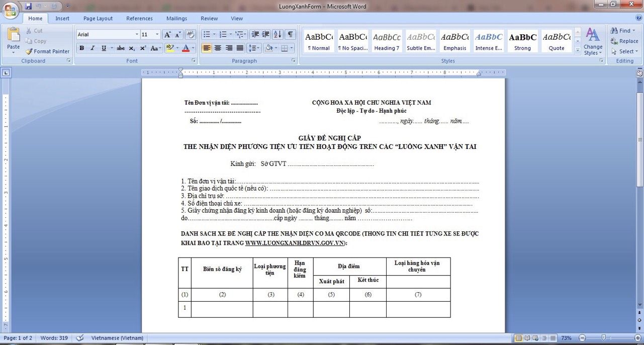Grow font size with the large A icon
644x345 pixels.
[x=168, y=35]
